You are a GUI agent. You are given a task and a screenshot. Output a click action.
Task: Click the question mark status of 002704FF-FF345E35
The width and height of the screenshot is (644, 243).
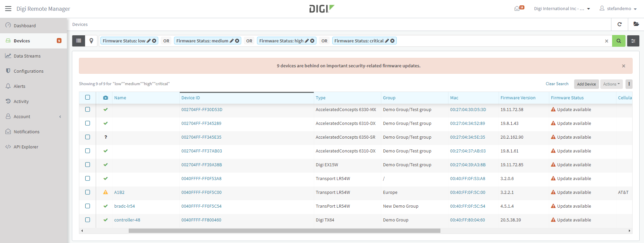point(105,137)
